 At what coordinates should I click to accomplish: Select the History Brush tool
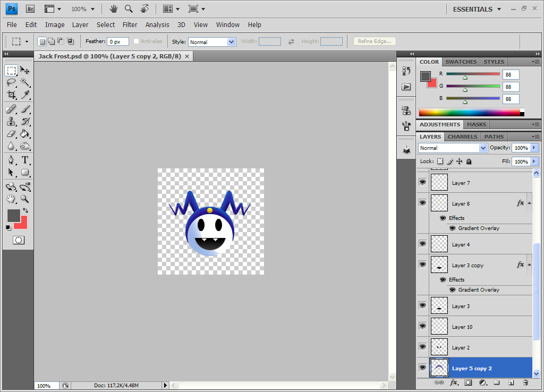[x=24, y=122]
